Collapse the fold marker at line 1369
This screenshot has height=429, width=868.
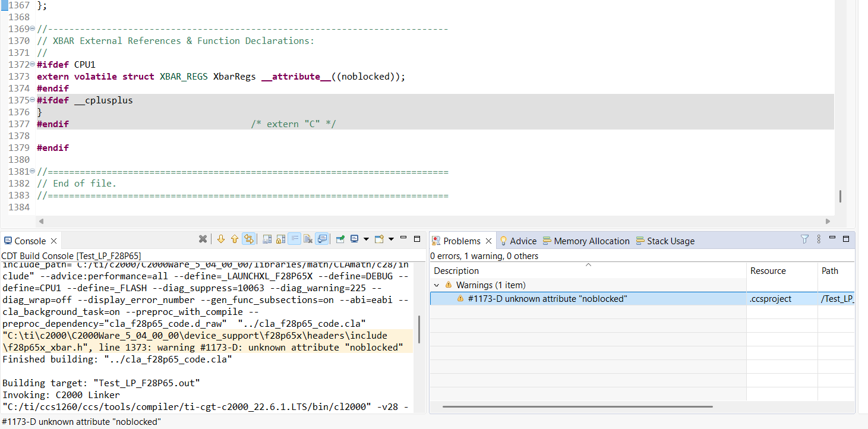(32, 29)
